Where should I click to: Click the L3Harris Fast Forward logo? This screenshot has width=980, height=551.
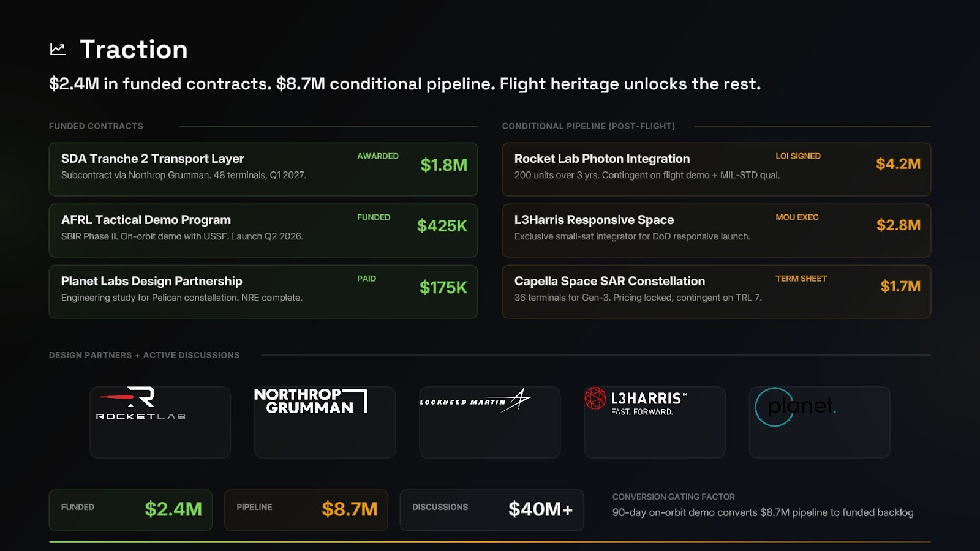[636, 402]
